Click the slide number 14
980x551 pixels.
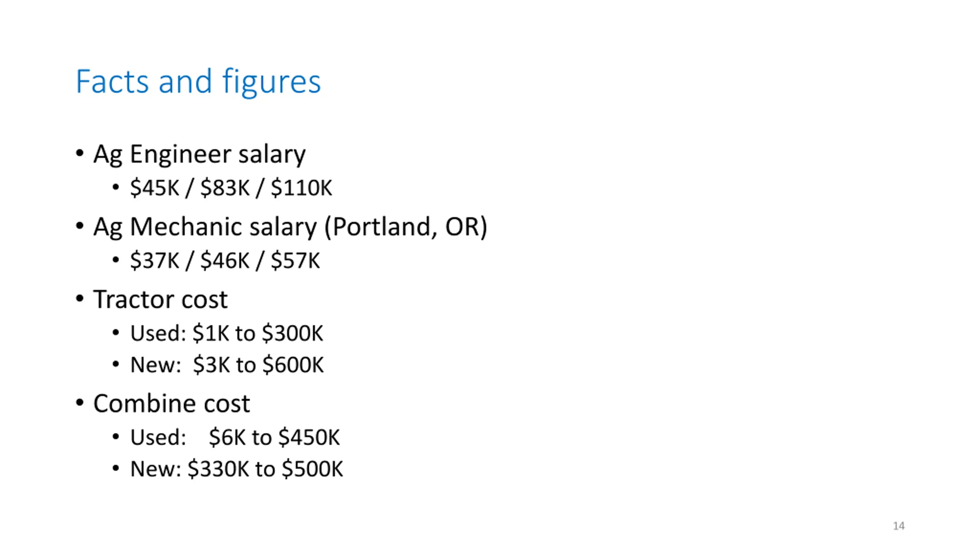point(899,526)
